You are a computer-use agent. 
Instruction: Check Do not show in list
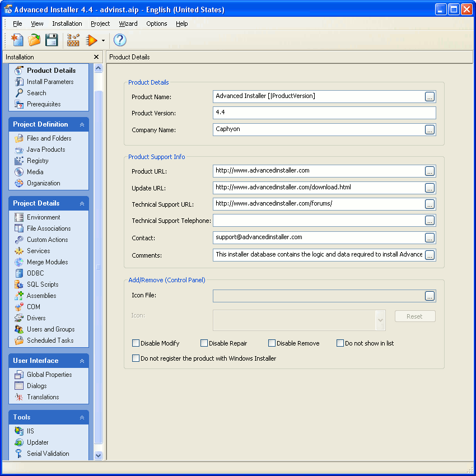340,343
